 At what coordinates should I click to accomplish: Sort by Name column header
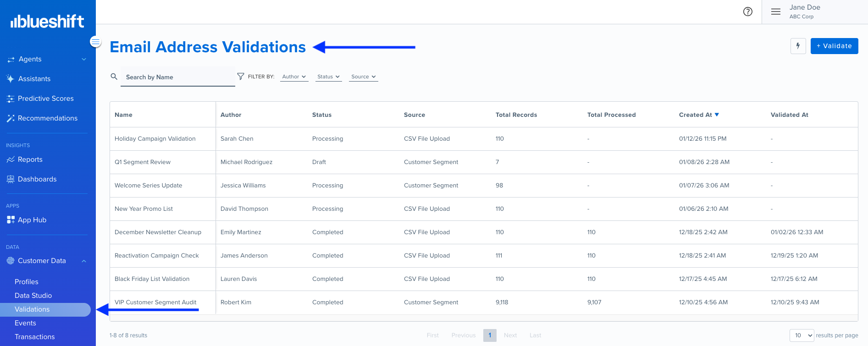[123, 115]
